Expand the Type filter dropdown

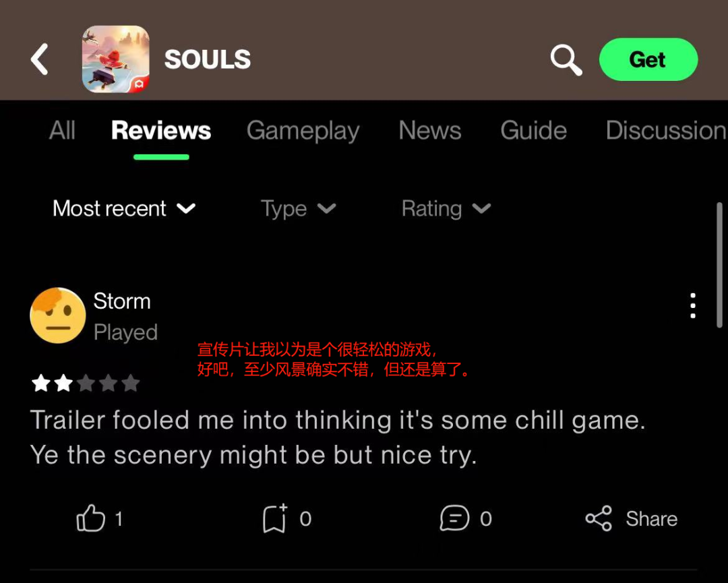coord(298,209)
